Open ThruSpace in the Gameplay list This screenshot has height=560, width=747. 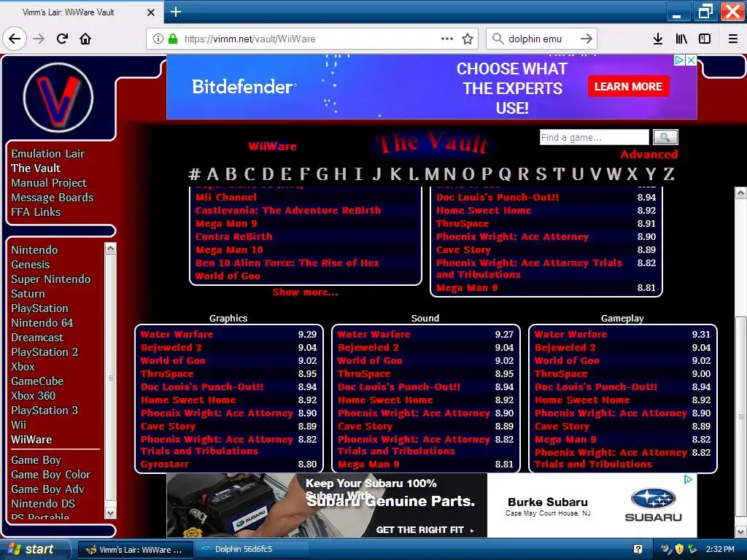(x=561, y=374)
